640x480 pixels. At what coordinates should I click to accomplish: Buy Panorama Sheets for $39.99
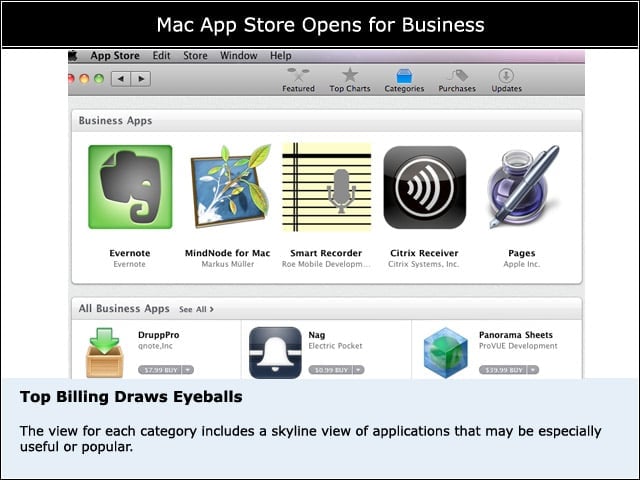[504, 370]
